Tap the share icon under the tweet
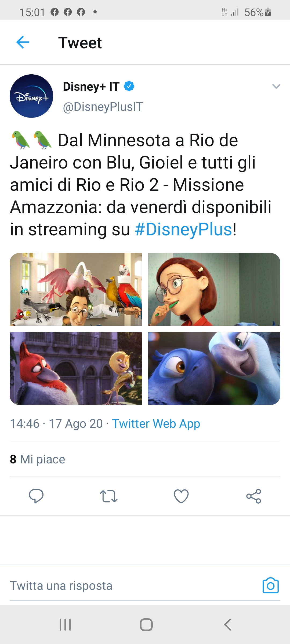Image resolution: width=290 pixels, height=644 pixels. [x=254, y=496]
